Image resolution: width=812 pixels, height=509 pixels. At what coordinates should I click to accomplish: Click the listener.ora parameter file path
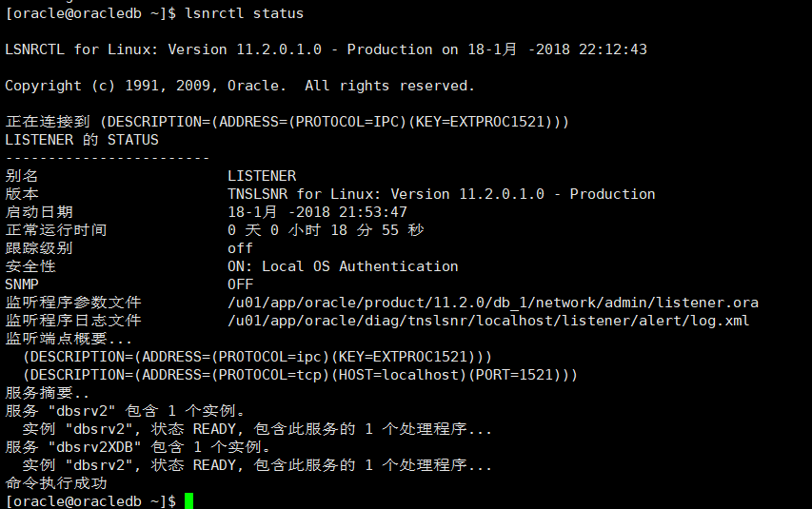pyautogui.click(x=493, y=303)
